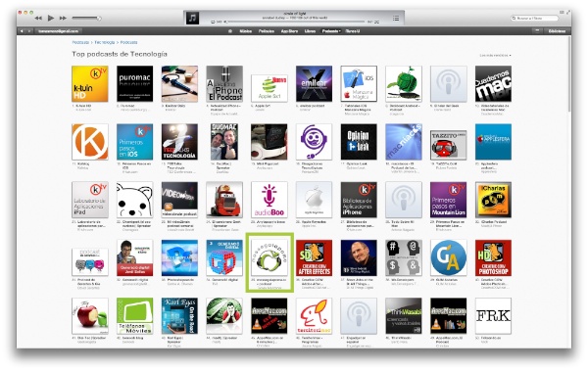
Task: Open the Applesfera podcast artwork
Action: coord(493,142)
